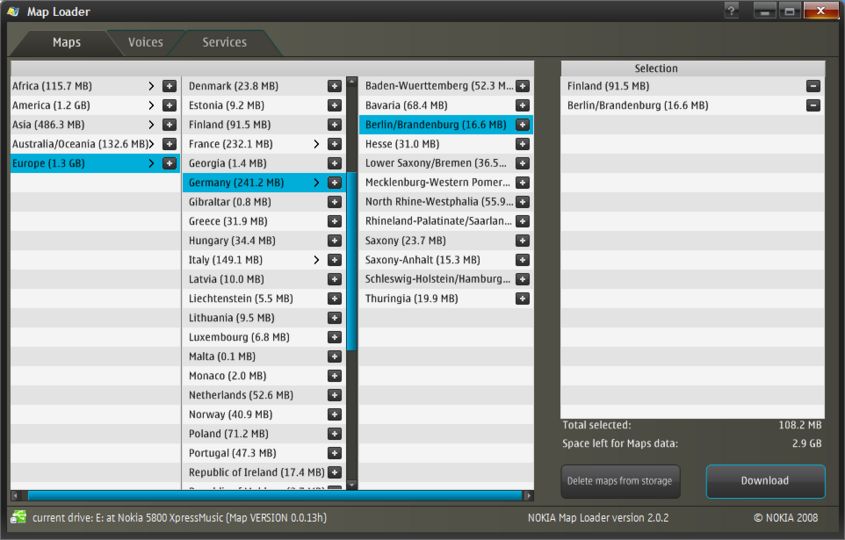Expand America region with its chevron
The width and height of the screenshot is (845, 540).
tap(151, 106)
